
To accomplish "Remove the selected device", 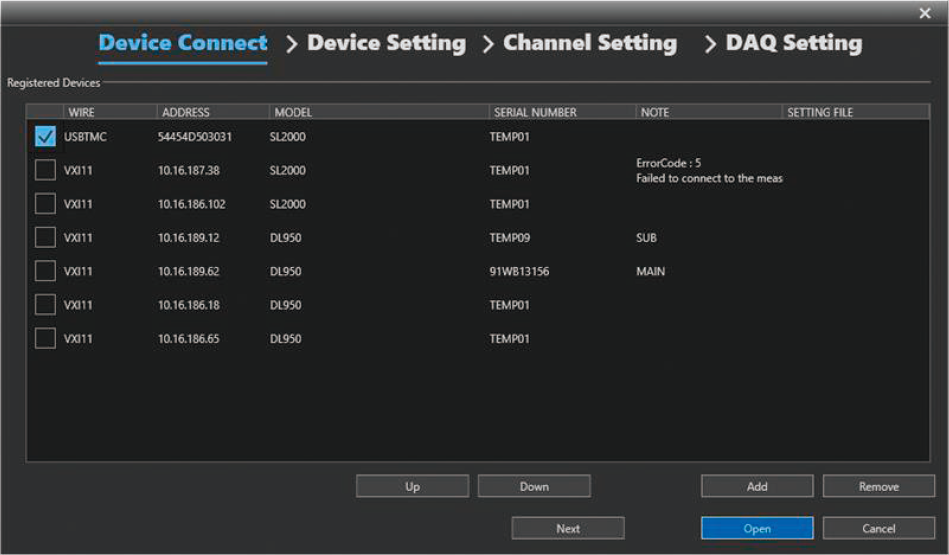I will 878,486.
